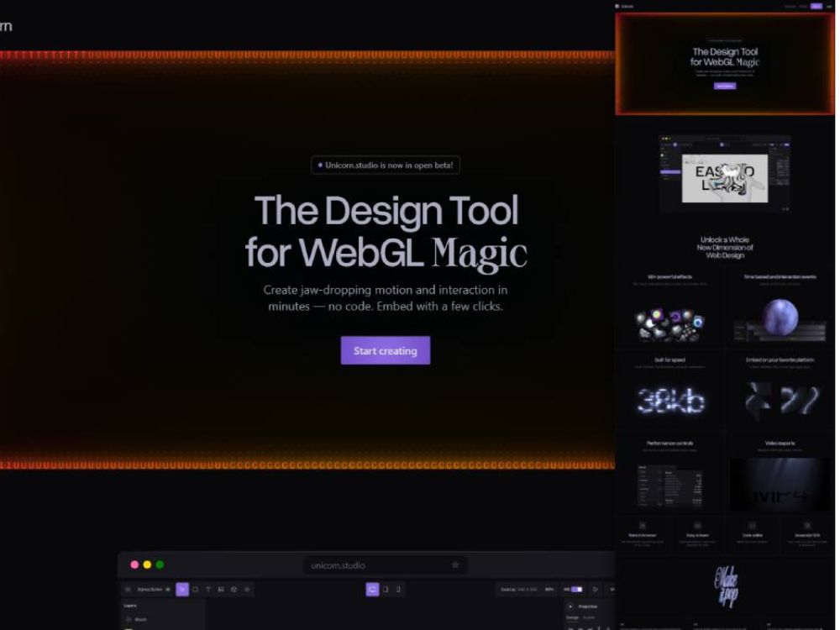
Task: Click the Layers panel heading
Action: [x=130, y=606]
